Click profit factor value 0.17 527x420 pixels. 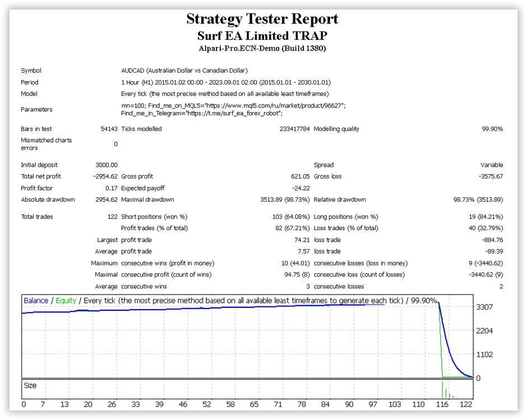[x=112, y=188]
